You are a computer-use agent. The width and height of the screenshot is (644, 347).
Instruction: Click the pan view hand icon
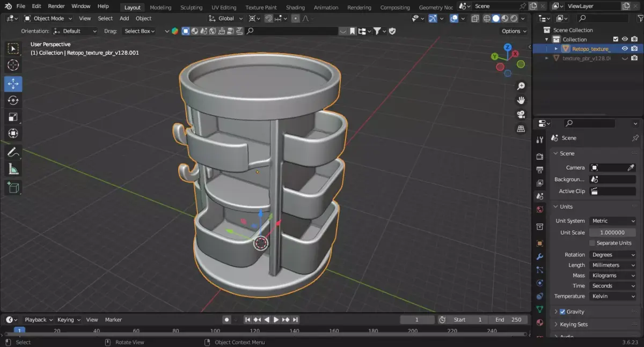(521, 100)
